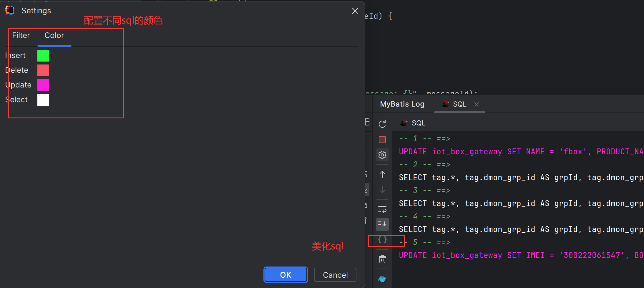Click the rerun refresh icon in MyBatis Log
644x288 pixels.
pos(382,124)
